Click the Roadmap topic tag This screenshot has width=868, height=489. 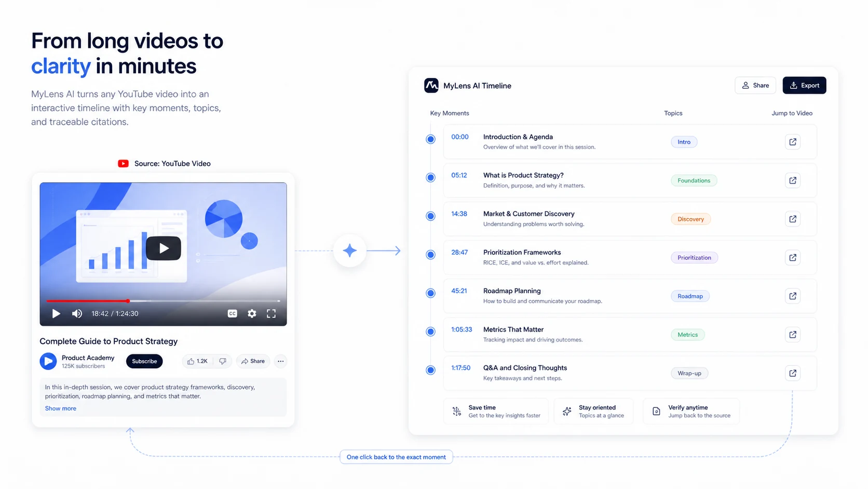tap(690, 296)
